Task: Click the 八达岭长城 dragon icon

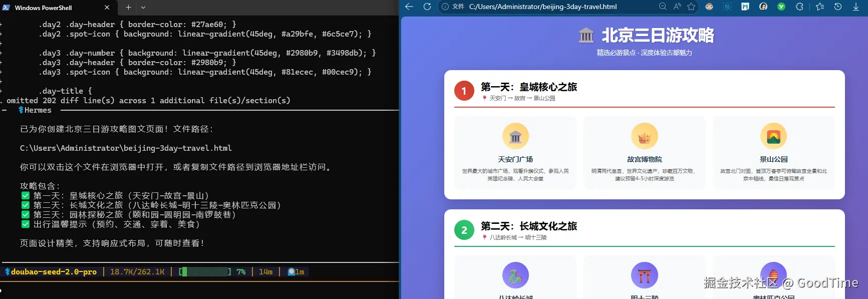Action: 515,275
